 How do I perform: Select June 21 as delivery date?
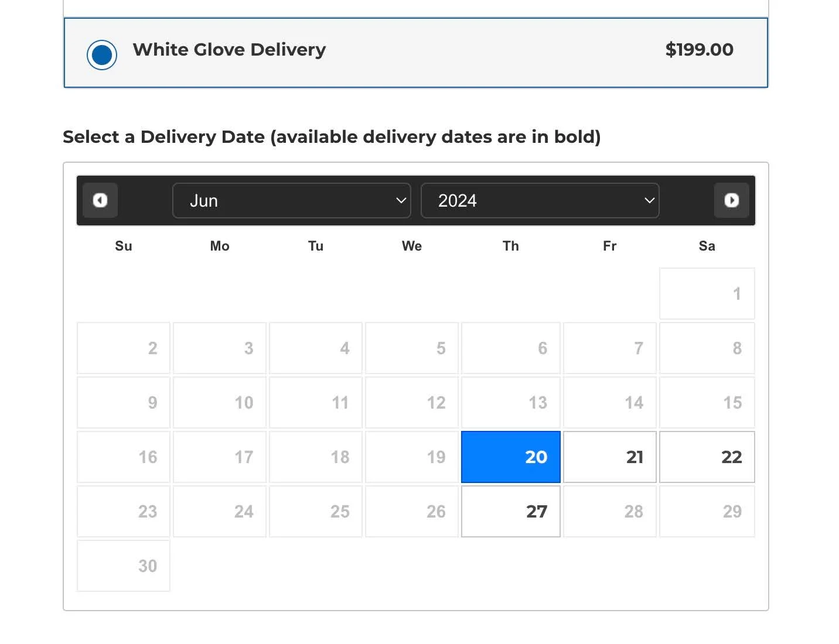click(609, 457)
